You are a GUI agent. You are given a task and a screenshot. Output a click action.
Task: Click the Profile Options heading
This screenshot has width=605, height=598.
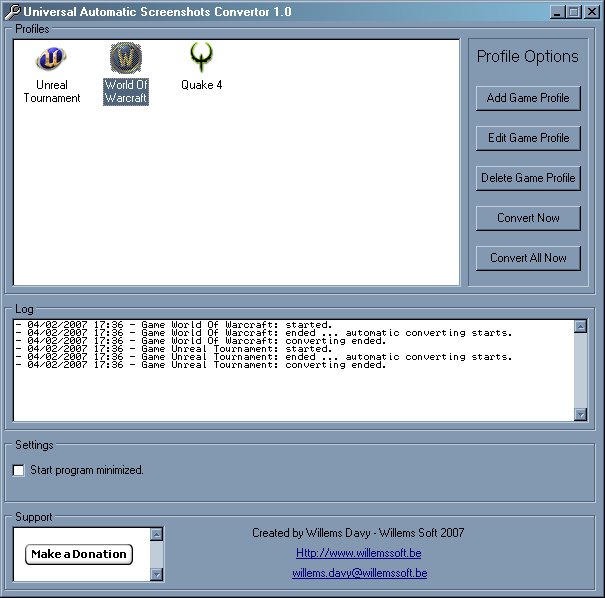pos(527,57)
